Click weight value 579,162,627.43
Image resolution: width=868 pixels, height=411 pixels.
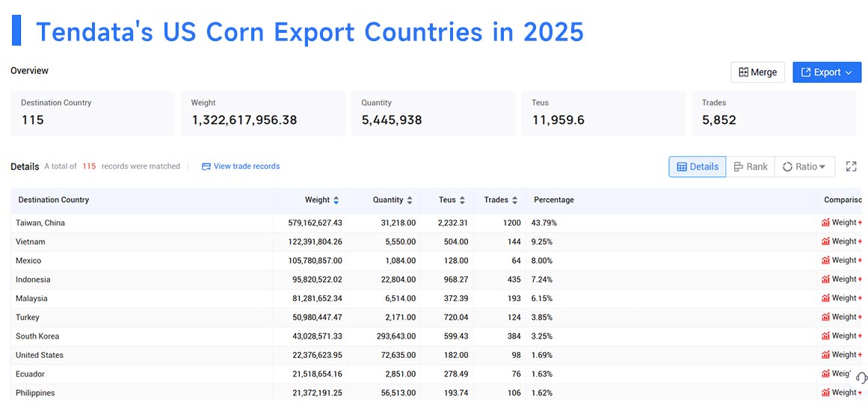[x=315, y=223]
